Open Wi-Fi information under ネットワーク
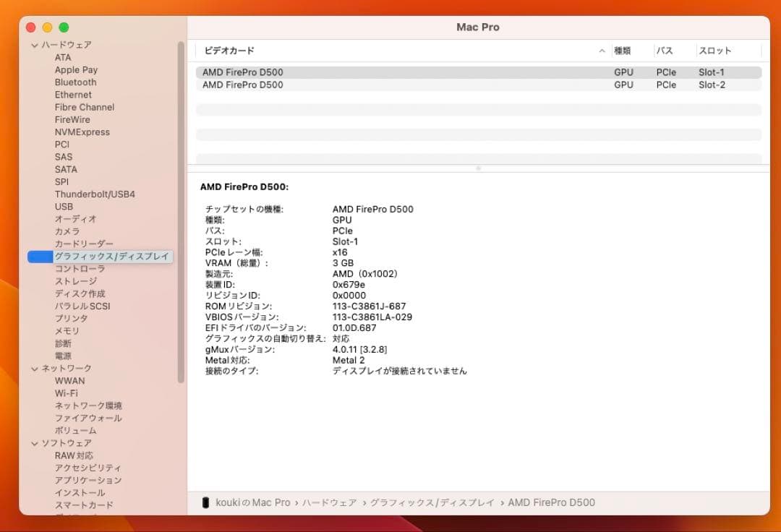Screen dimensions: 781x532 [x=69, y=392]
